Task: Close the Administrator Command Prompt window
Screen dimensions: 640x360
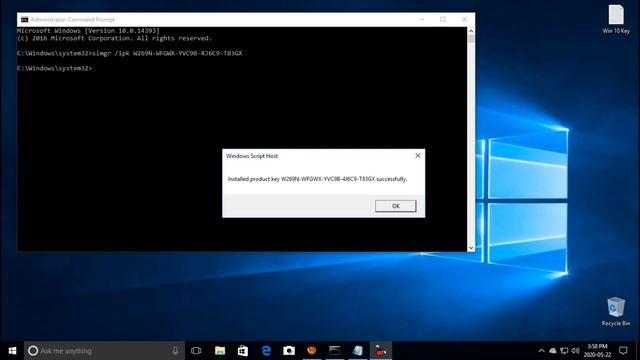Action: pos(464,20)
